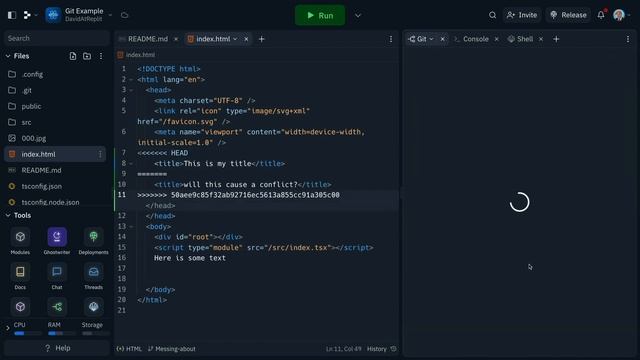Click the Storage usage bar
Screen dimensions: 640x360
click(x=96, y=333)
